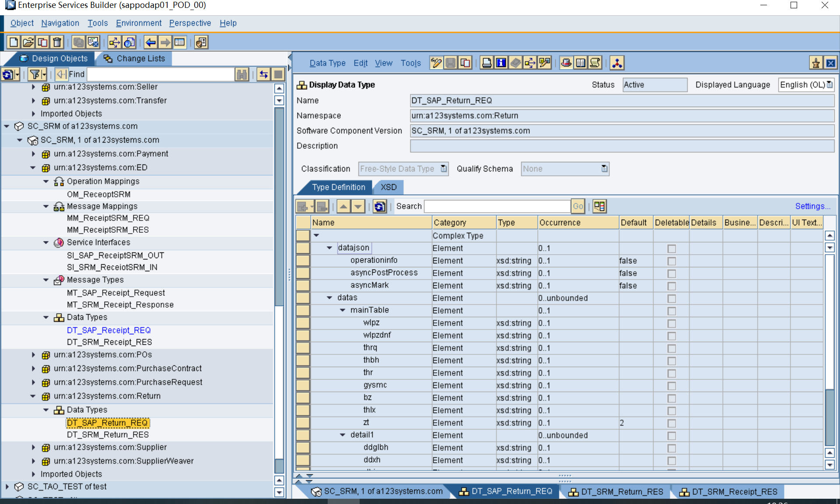The image size is (840, 504).
Task: Toggle Deletable checkbox for datajson row
Action: [672, 248]
